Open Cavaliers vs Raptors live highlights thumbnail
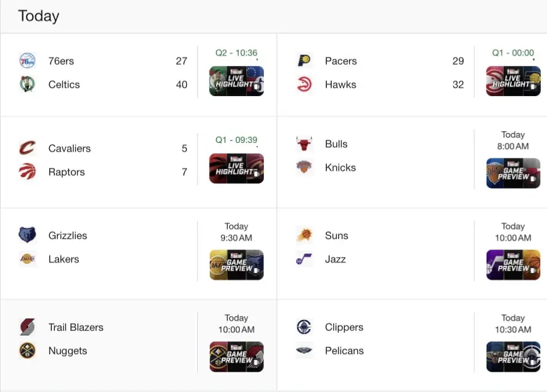 237,168
